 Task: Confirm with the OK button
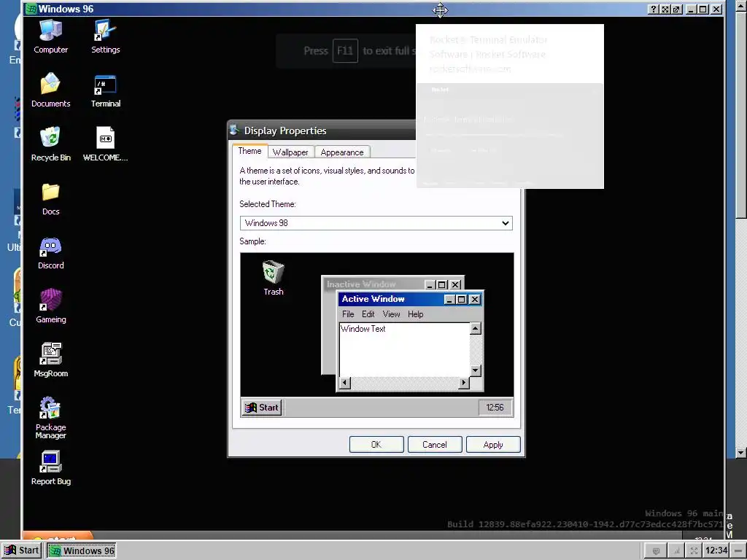(376, 444)
